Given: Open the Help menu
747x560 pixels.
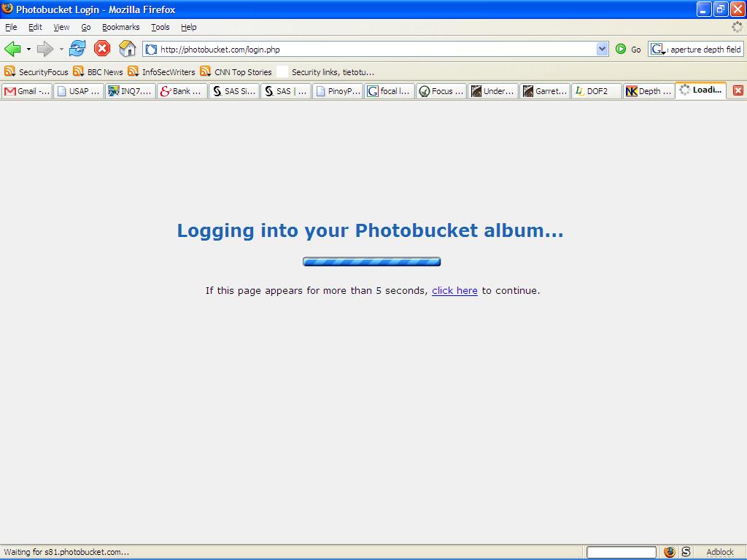Looking at the screenshot, I should [x=189, y=27].
